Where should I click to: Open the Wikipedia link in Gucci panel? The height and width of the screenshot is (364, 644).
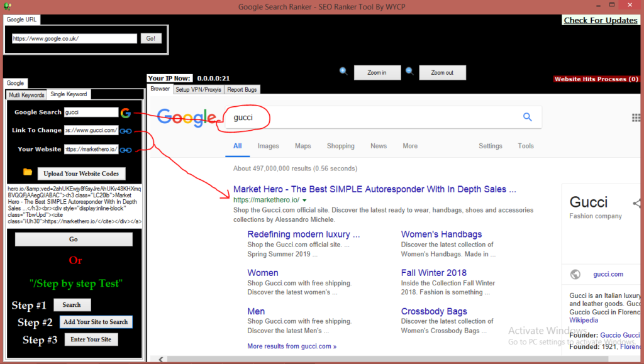pos(584,320)
